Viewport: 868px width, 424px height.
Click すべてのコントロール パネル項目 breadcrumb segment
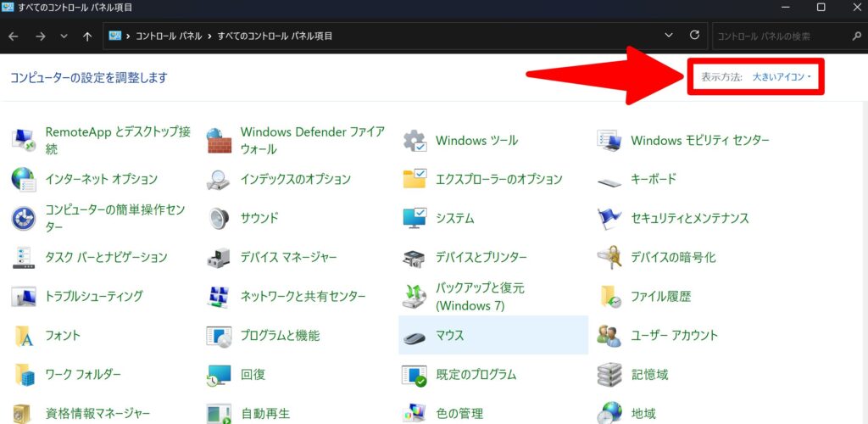(275, 36)
